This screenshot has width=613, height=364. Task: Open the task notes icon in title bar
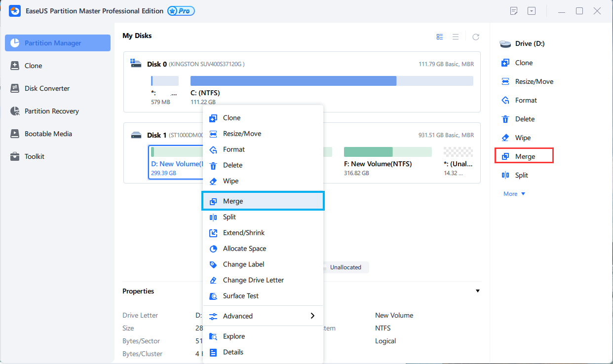[514, 11]
